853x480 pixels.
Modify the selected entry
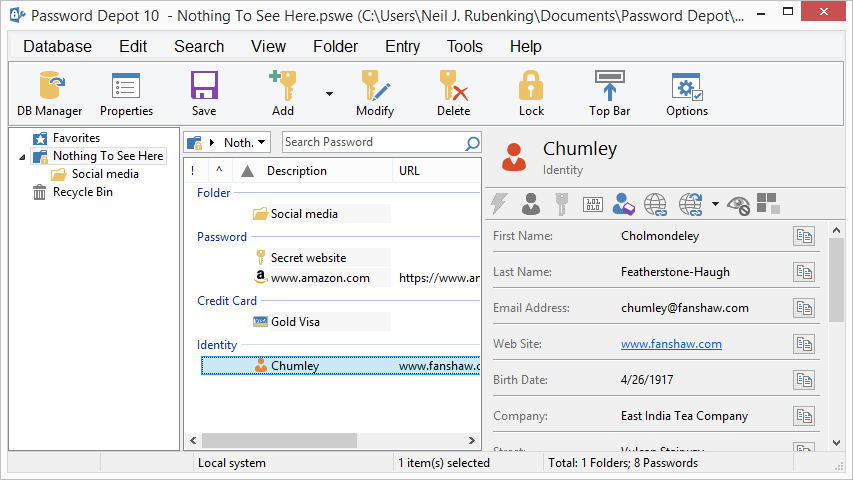(x=375, y=94)
